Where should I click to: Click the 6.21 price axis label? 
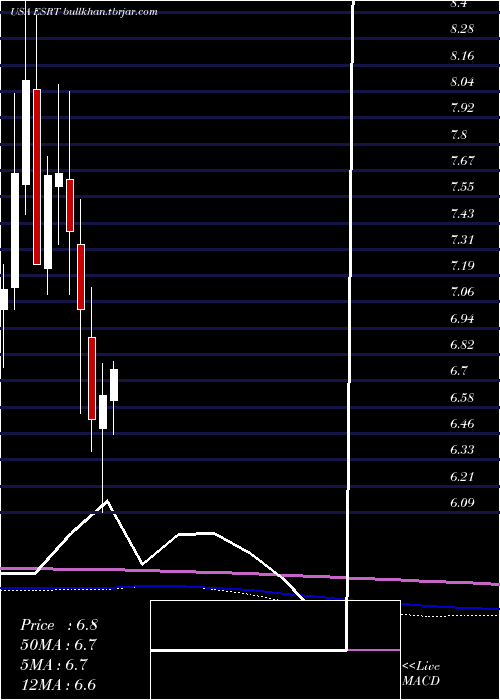point(462,476)
